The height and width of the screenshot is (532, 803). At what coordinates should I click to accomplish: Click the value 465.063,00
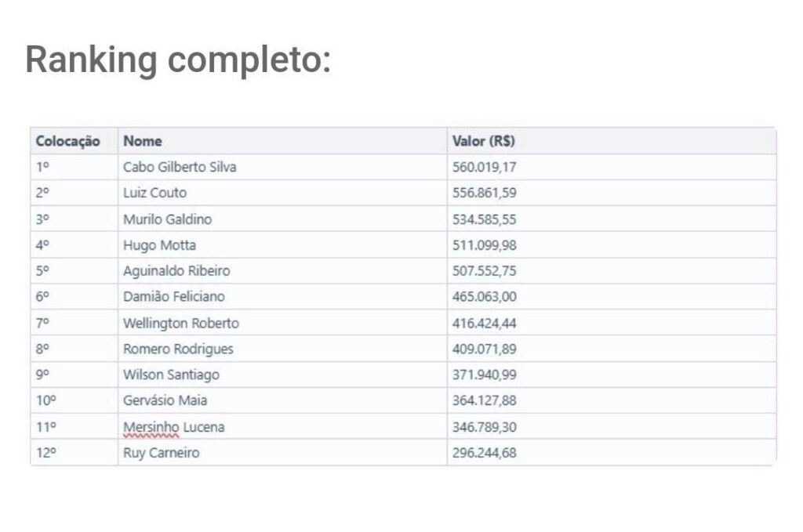485,297
